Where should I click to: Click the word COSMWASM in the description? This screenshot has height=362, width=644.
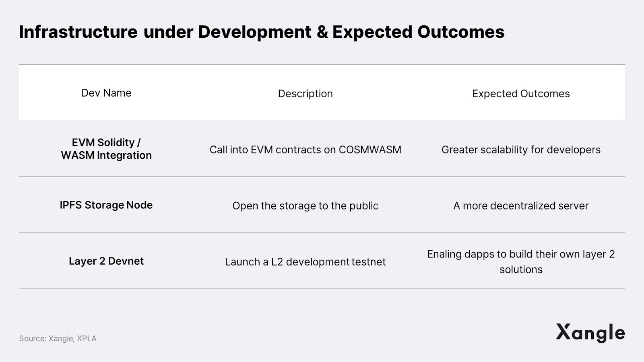point(370,150)
